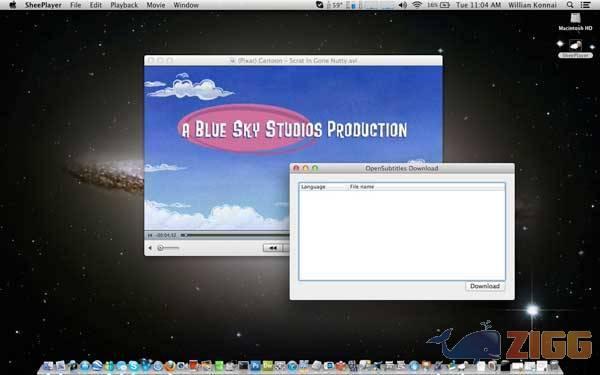Open the Apple menu
600x375 pixels.
(13, 5)
